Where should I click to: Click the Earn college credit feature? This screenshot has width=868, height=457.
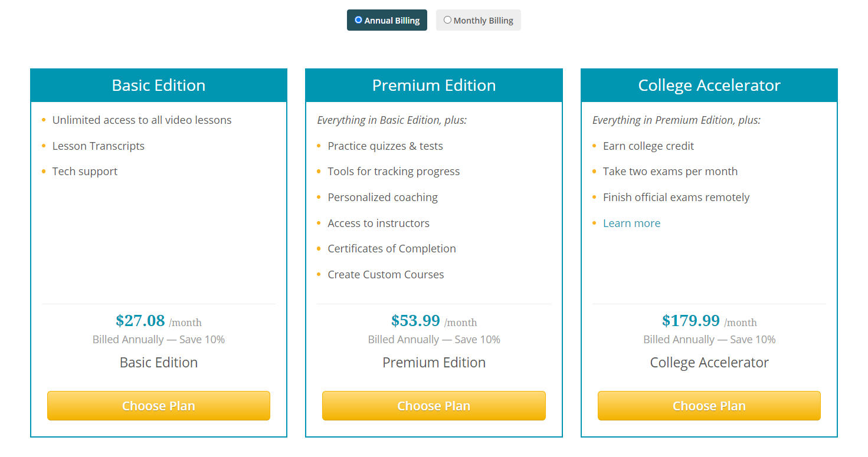click(648, 146)
